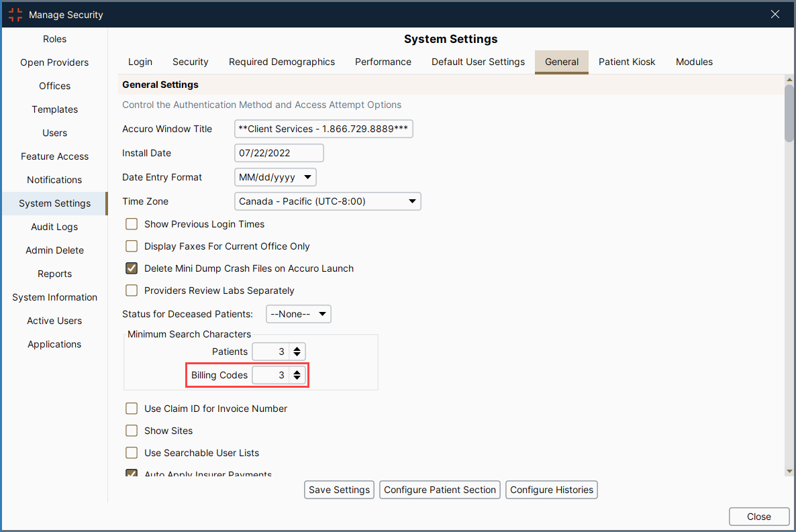Select Active Users in the sidebar
The image size is (796, 532).
(x=54, y=321)
